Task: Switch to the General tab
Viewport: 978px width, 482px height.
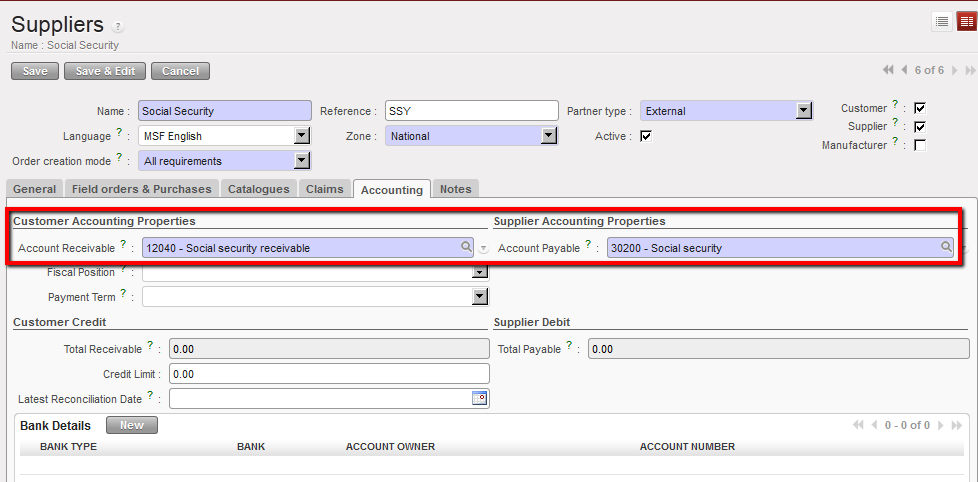Action: pos(34,189)
